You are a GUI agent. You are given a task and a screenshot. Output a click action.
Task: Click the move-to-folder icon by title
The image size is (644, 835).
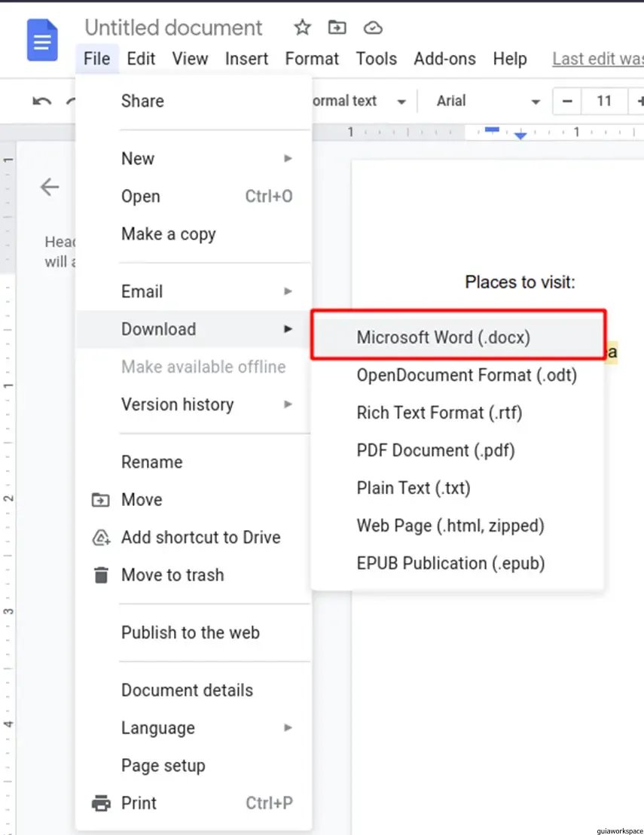(x=337, y=28)
